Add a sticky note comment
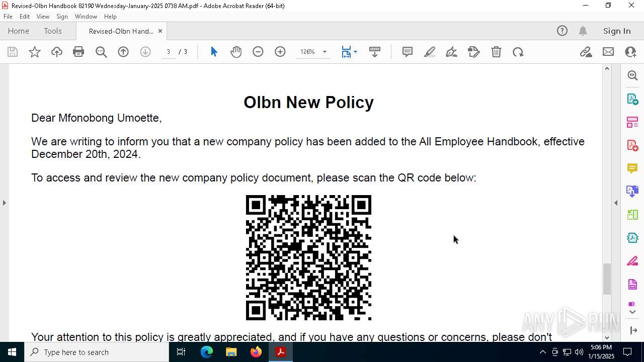 [408, 52]
